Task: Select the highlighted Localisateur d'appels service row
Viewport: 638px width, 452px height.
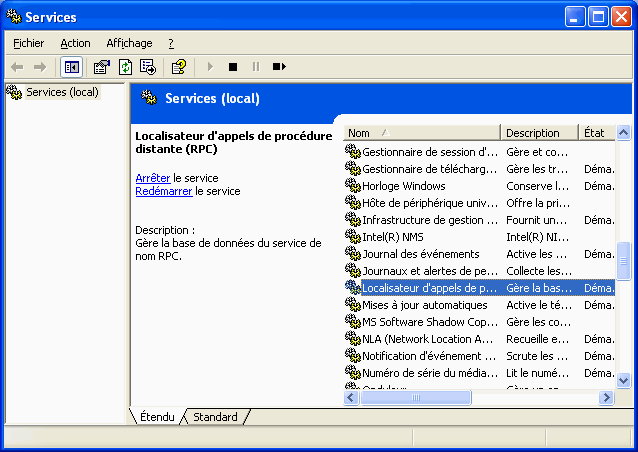Action: [480, 288]
